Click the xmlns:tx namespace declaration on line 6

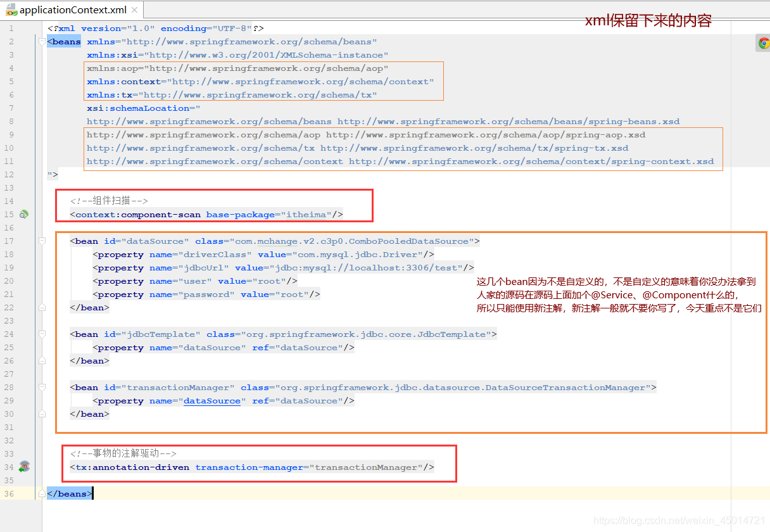point(232,95)
